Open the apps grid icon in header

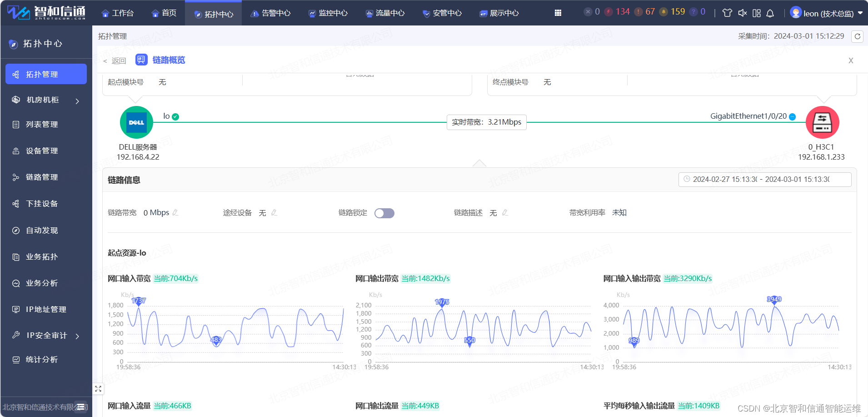point(558,13)
